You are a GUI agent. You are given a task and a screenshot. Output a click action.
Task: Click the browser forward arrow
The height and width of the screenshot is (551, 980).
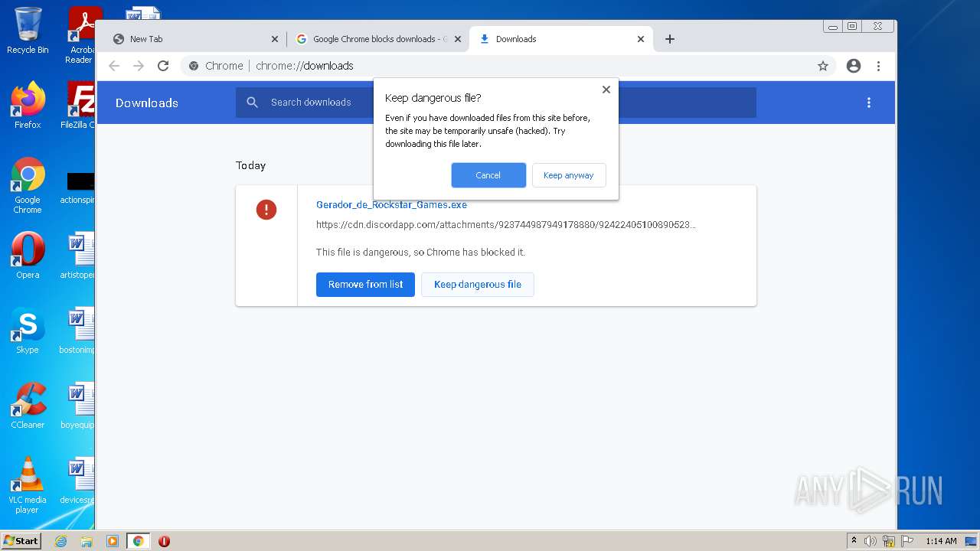pos(139,66)
